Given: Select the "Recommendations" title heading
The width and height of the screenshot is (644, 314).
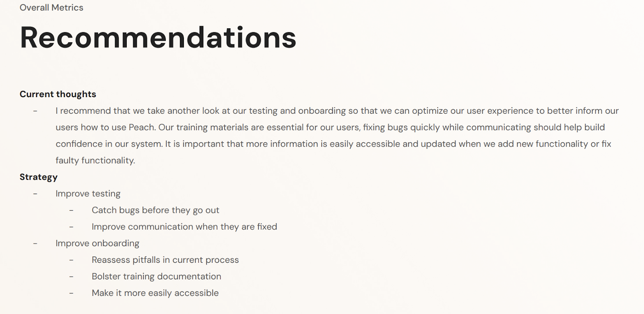Looking at the screenshot, I should (158, 37).
